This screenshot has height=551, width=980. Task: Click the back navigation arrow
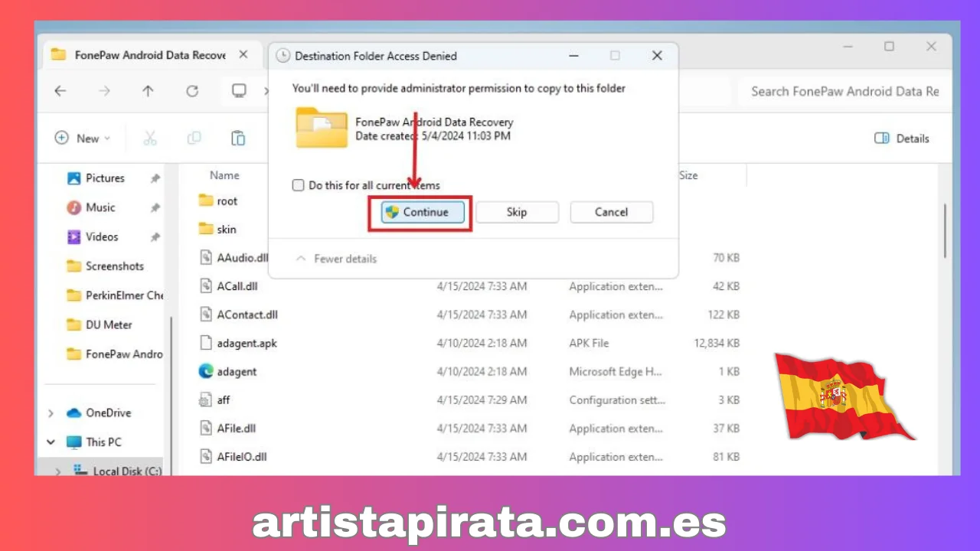(x=60, y=90)
